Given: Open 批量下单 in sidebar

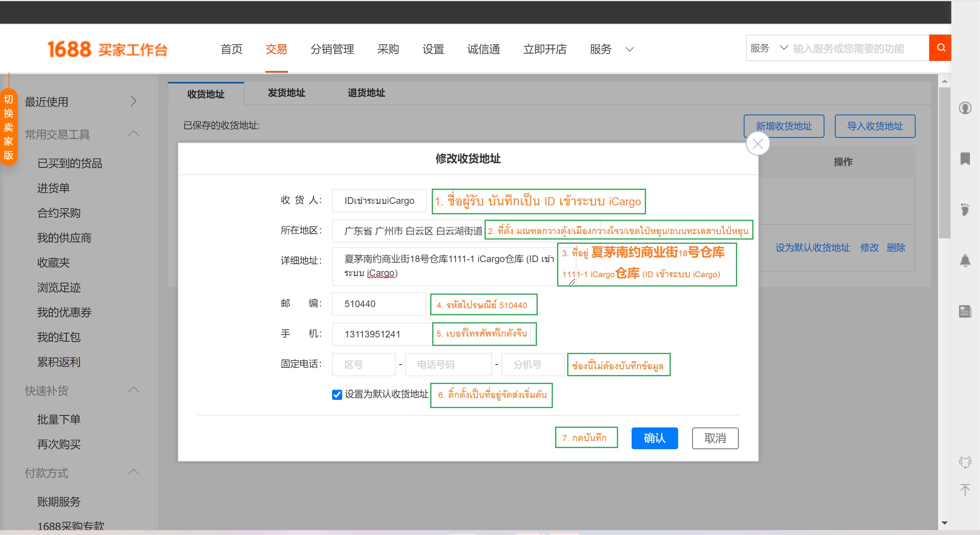Looking at the screenshot, I should pos(59,420).
